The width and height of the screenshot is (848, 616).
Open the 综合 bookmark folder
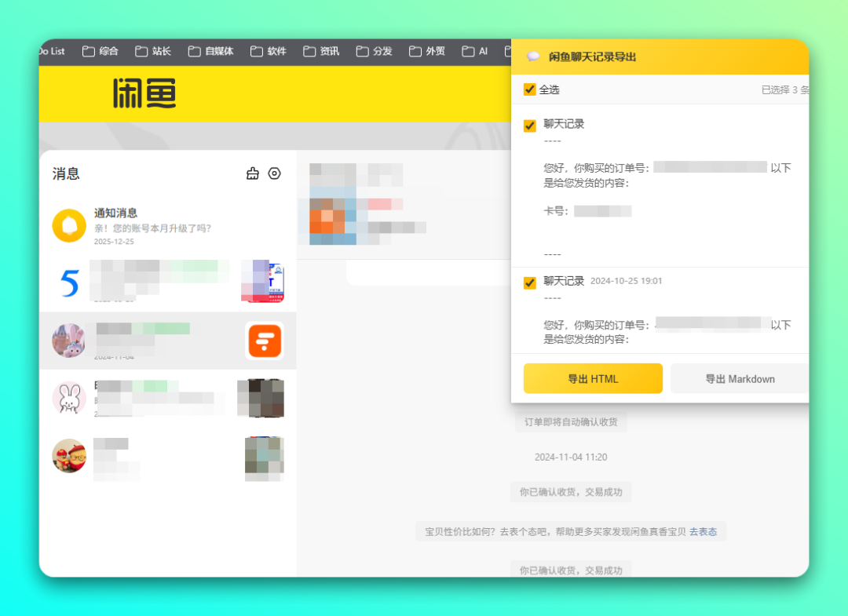101,52
